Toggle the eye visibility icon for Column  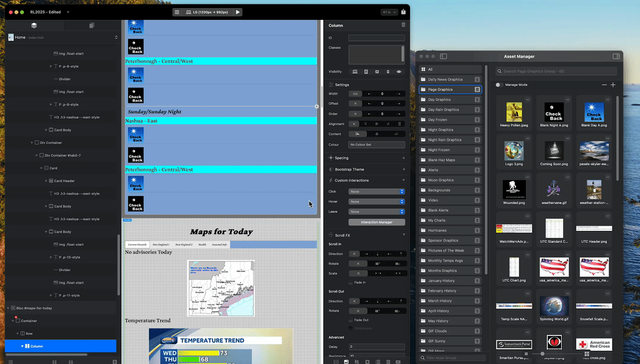pyautogui.click(x=399, y=72)
